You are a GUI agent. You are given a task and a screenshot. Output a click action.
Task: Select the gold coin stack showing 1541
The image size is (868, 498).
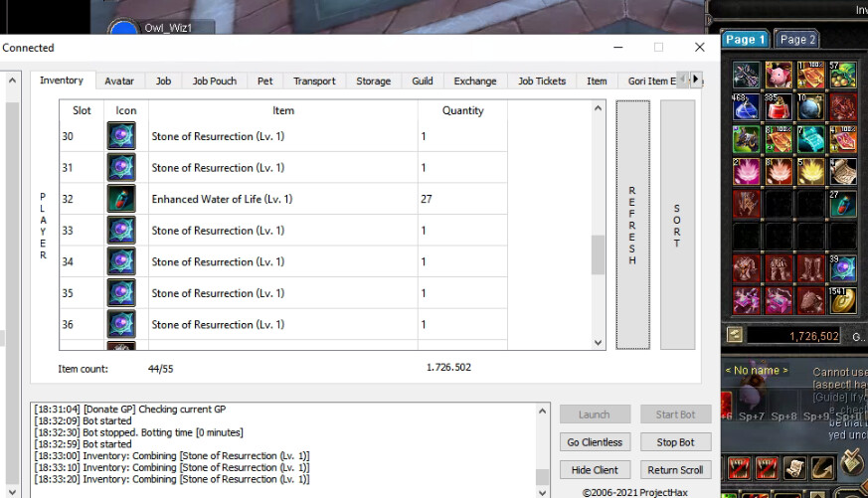[843, 298]
